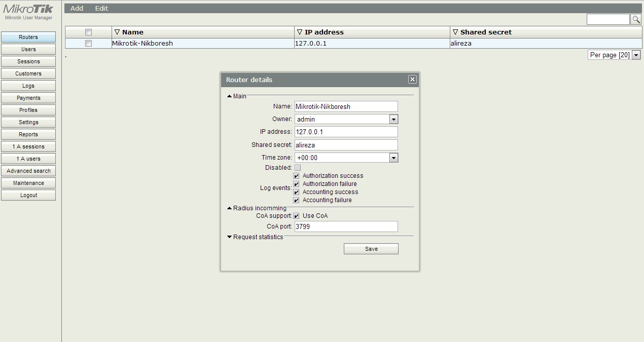The width and height of the screenshot is (644, 342).
Task: Toggle the Use CoA checkbox
Action: pos(297,216)
